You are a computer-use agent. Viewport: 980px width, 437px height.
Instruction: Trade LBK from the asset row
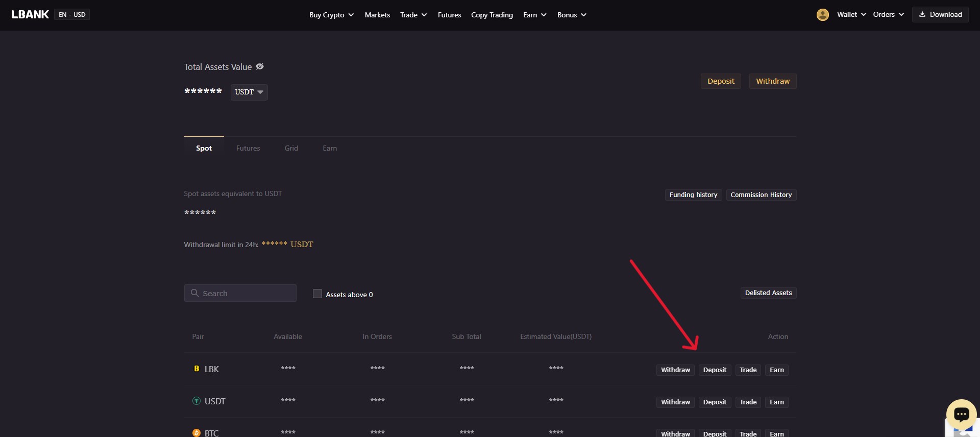[x=748, y=370]
